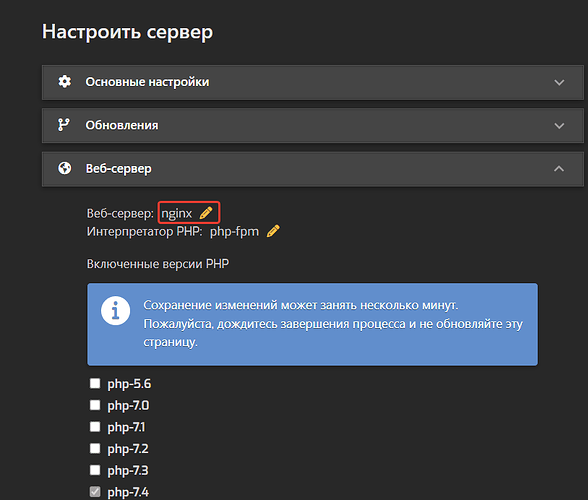The height and width of the screenshot is (500, 588).
Task: Toggle the php-7.3 checkbox
Action: click(95, 470)
